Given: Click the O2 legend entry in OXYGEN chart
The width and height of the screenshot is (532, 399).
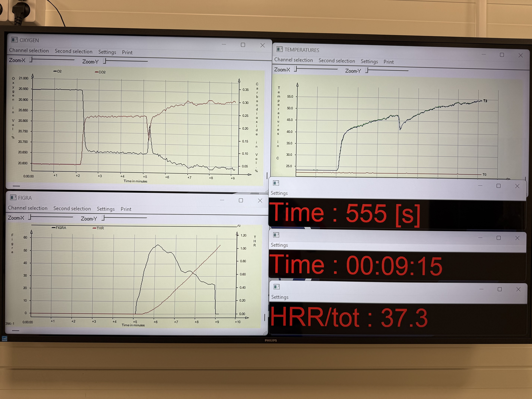Looking at the screenshot, I should pos(57,71).
